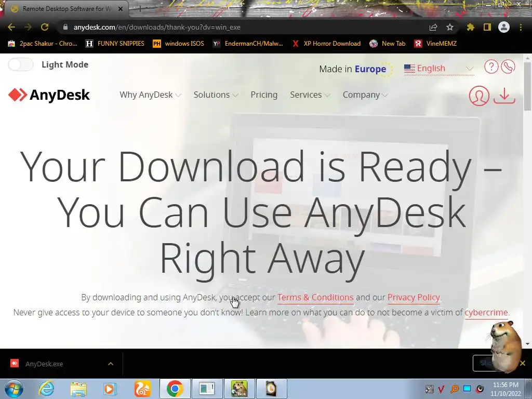
Task: Open the XP Horror Download bookmark
Action: click(x=326, y=44)
